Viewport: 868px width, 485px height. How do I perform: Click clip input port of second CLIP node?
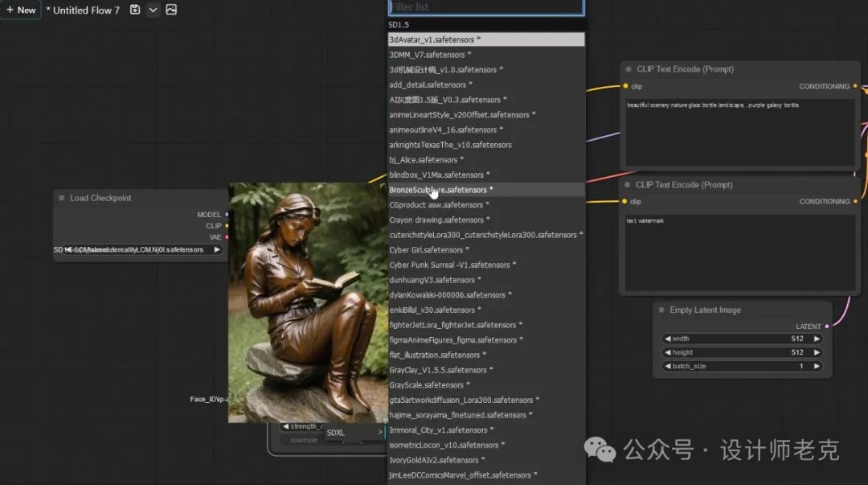(624, 201)
